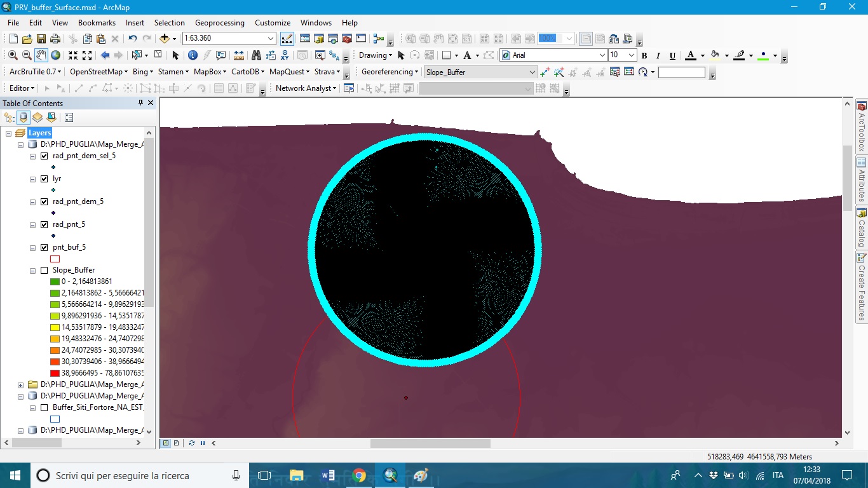868x488 pixels.
Task: Select the Zoom In tool
Action: click(x=13, y=55)
